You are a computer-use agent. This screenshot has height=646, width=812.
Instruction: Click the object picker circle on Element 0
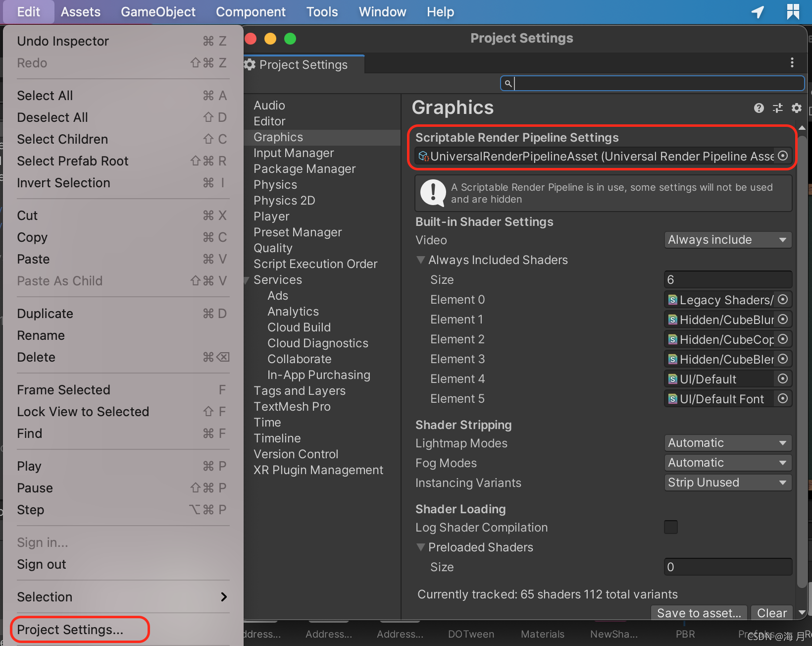pyautogui.click(x=783, y=299)
